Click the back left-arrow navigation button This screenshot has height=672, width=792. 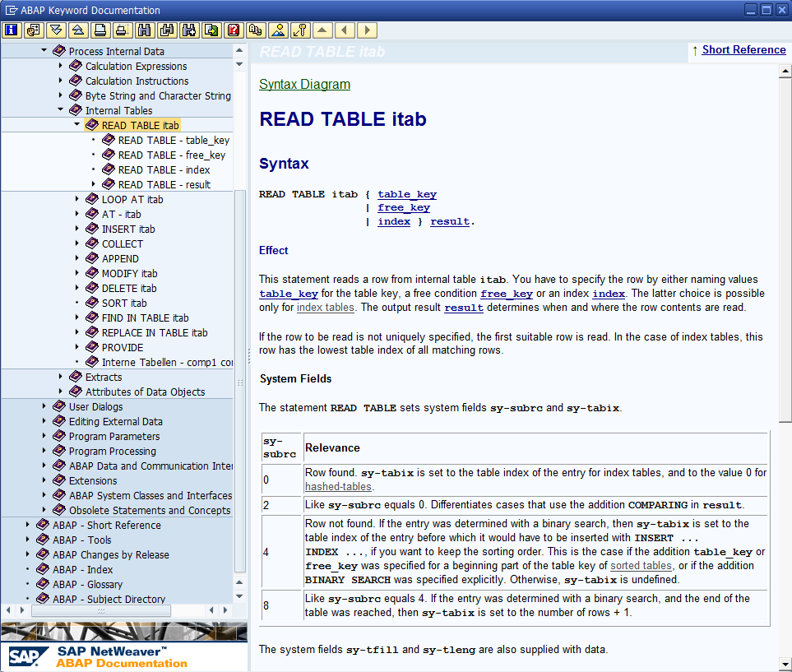tap(345, 30)
